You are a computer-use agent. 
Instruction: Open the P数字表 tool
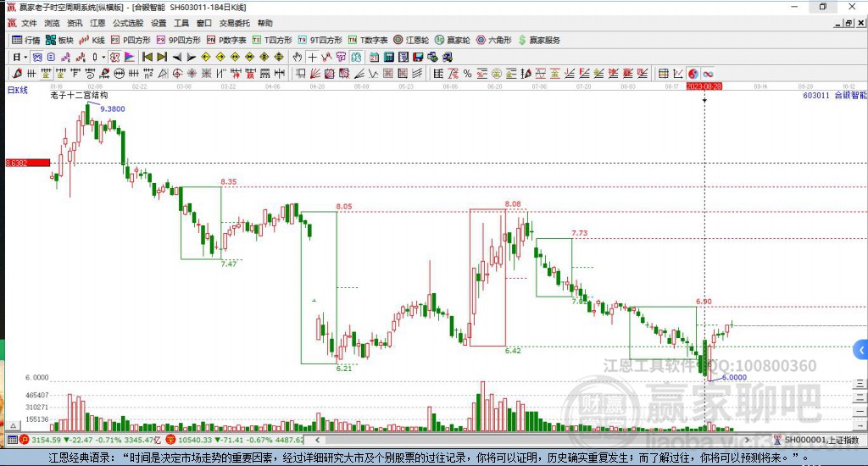(x=226, y=40)
